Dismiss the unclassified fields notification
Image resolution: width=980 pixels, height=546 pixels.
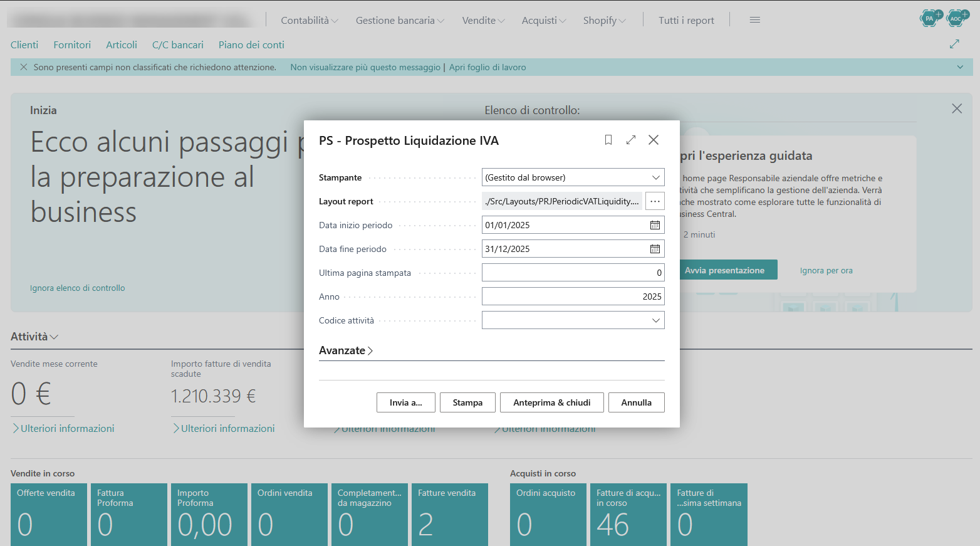pyautogui.click(x=23, y=67)
